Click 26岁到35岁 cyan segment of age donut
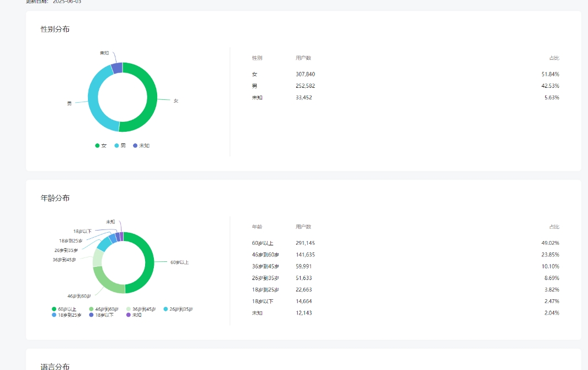588x370 pixels. coord(103,244)
